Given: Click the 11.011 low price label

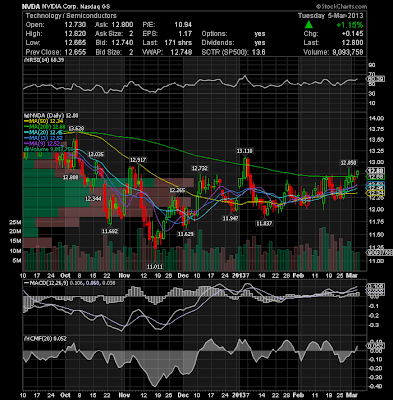Looking at the screenshot, I should coord(155,267).
